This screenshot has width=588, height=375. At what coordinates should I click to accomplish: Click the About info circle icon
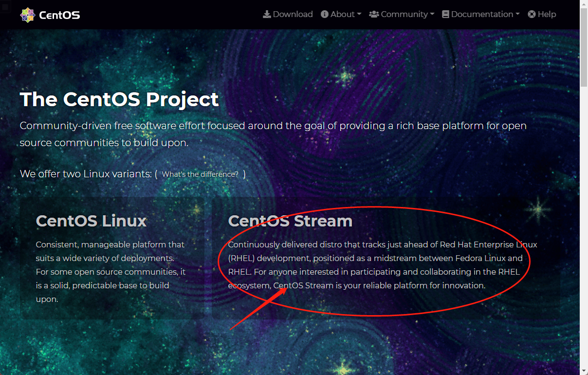click(325, 14)
